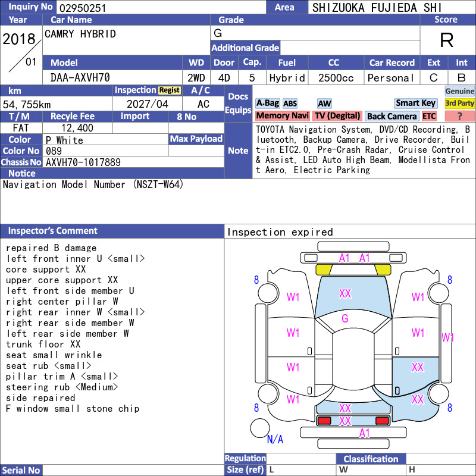This screenshot has height=476, width=476.
Task: Click the comment 'right center pillar W'
Action: coord(62,302)
